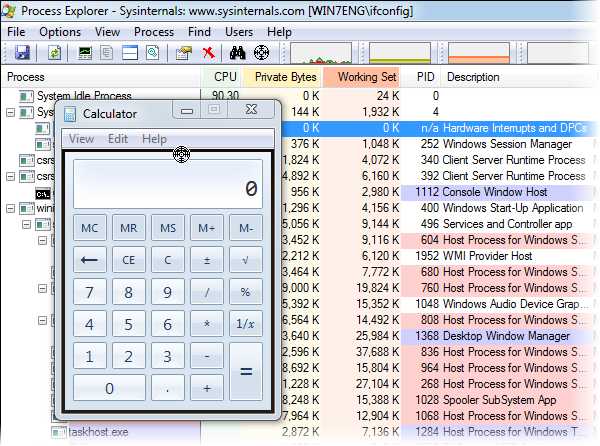
Task: Open the Process Explorer Help menu
Action: coord(279,32)
